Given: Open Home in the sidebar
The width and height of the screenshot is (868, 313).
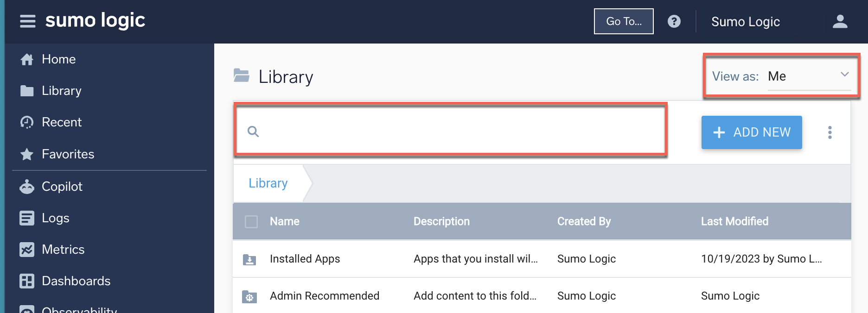Looking at the screenshot, I should point(58,59).
